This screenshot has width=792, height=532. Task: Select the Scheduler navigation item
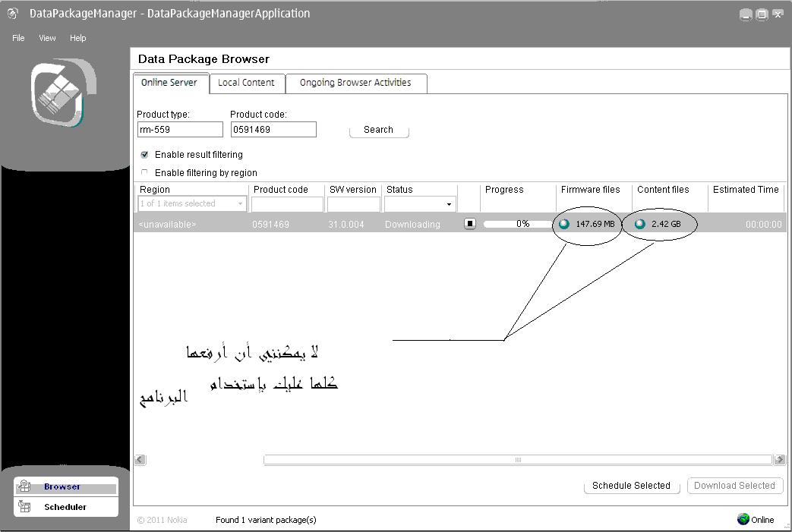click(65, 507)
